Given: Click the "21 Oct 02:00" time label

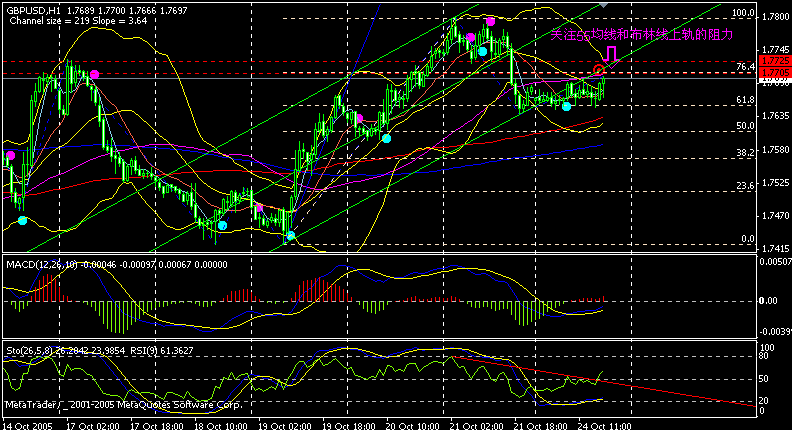Looking at the screenshot, I should coord(477,426).
